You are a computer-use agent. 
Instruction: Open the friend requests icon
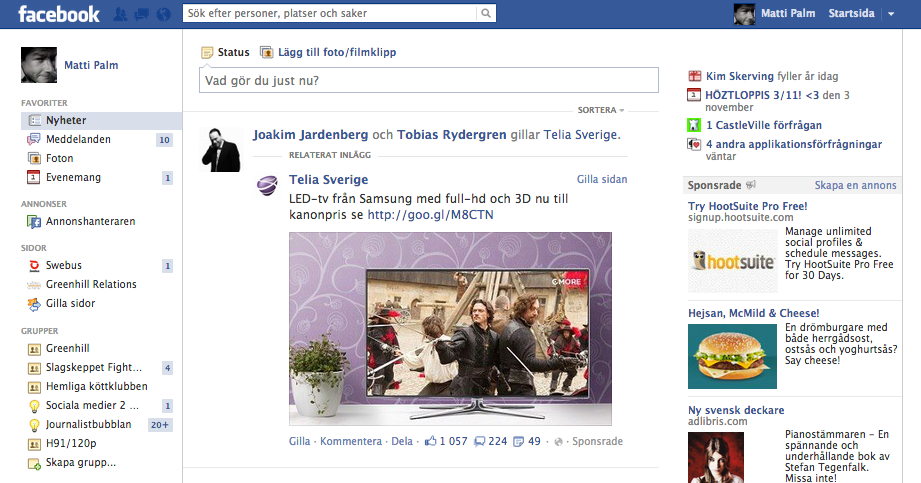120,14
